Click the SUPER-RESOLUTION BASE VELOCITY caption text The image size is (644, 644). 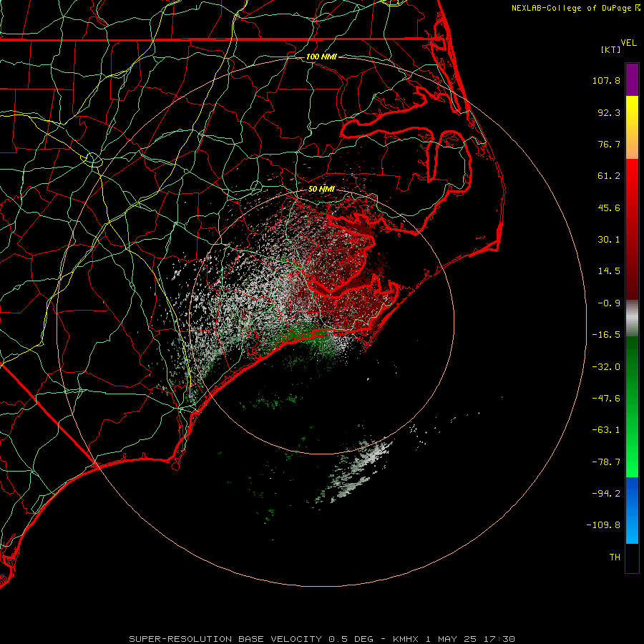click(x=225, y=639)
